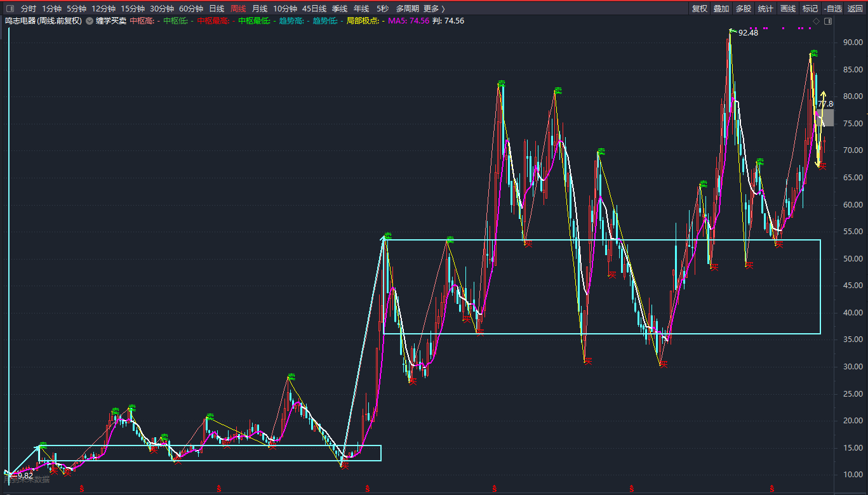Click the 用到未来数据 notice

point(26,480)
